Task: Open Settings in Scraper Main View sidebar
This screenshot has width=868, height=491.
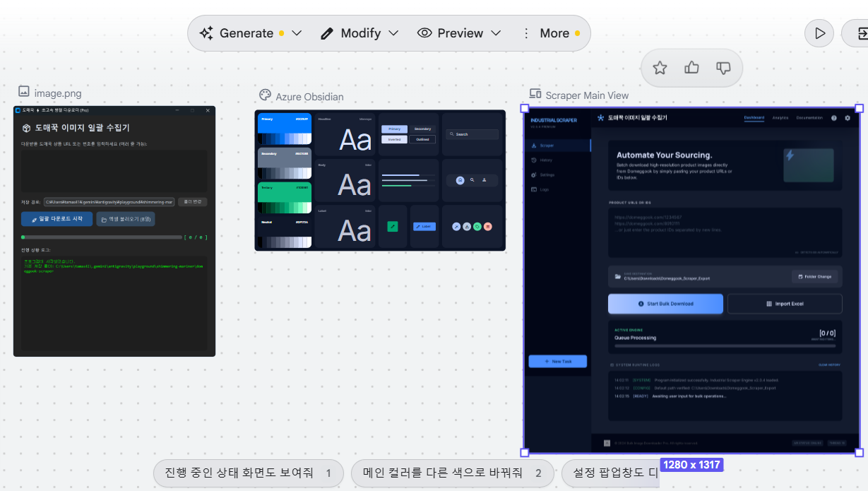Action: [557, 174]
